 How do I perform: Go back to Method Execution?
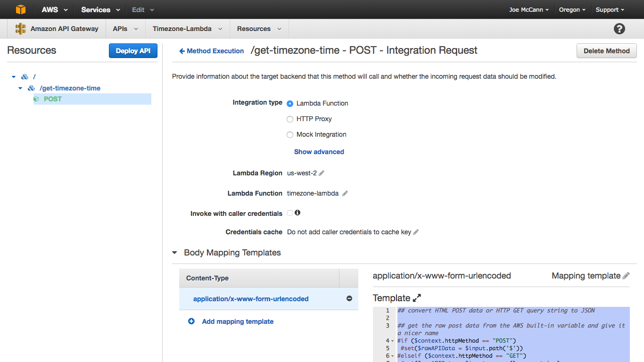pyautogui.click(x=212, y=51)
